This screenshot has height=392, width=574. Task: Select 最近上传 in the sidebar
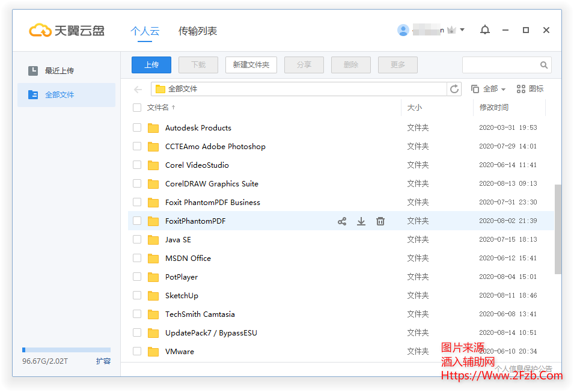pos(59,71)
